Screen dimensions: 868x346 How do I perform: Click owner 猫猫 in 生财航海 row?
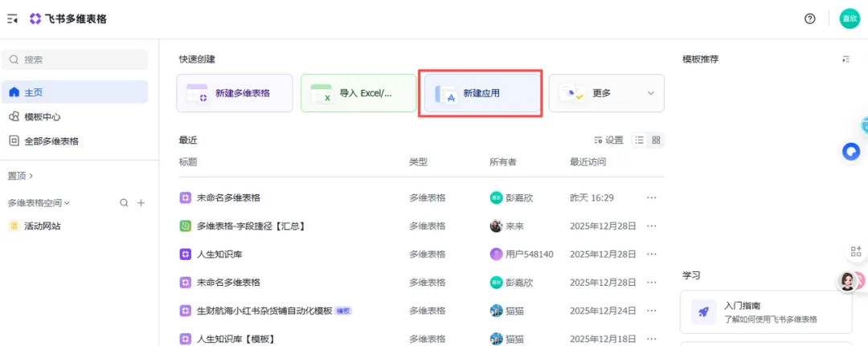click(507, 311)
